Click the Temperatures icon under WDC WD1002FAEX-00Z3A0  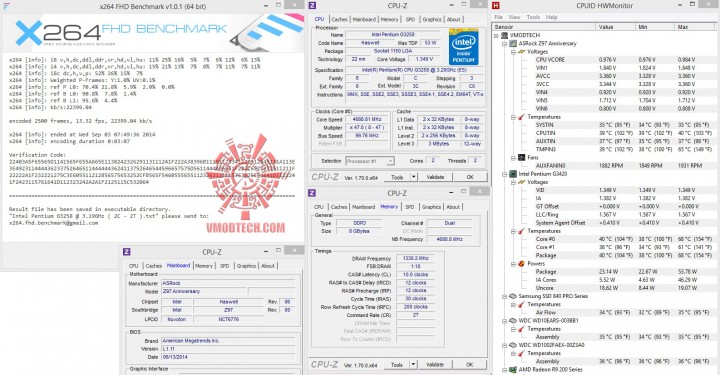point(521,353)
